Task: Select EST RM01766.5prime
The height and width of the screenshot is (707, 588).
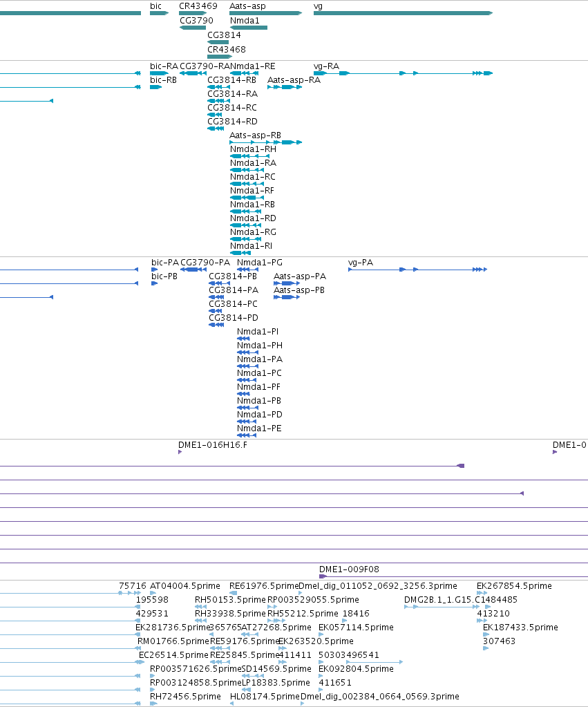Action: [173, 641]
